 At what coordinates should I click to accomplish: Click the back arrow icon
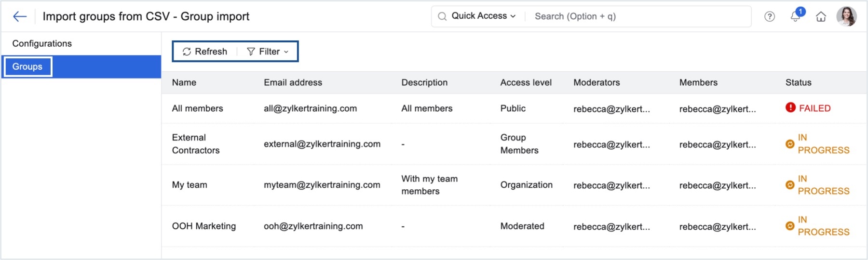[19, 16]
